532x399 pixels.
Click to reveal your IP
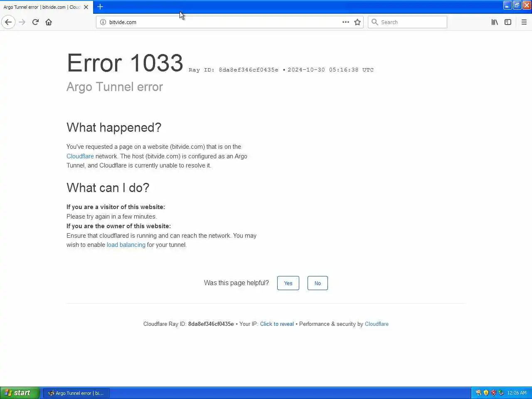click(x=277, y=324)
